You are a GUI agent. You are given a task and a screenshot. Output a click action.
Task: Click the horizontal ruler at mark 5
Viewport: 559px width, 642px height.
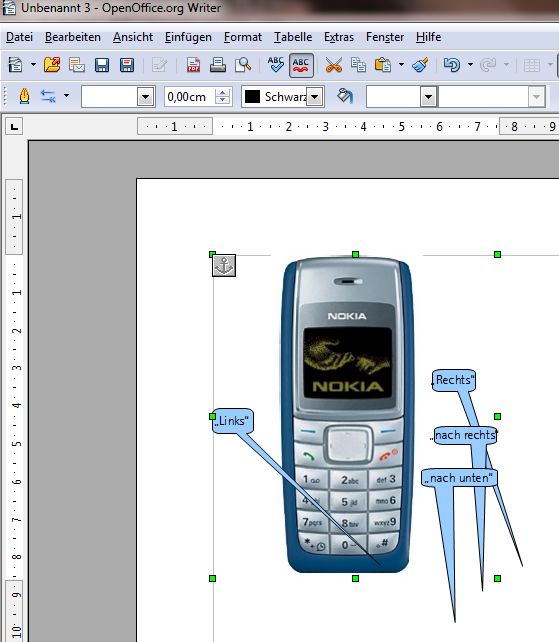[x=401, y=127]
